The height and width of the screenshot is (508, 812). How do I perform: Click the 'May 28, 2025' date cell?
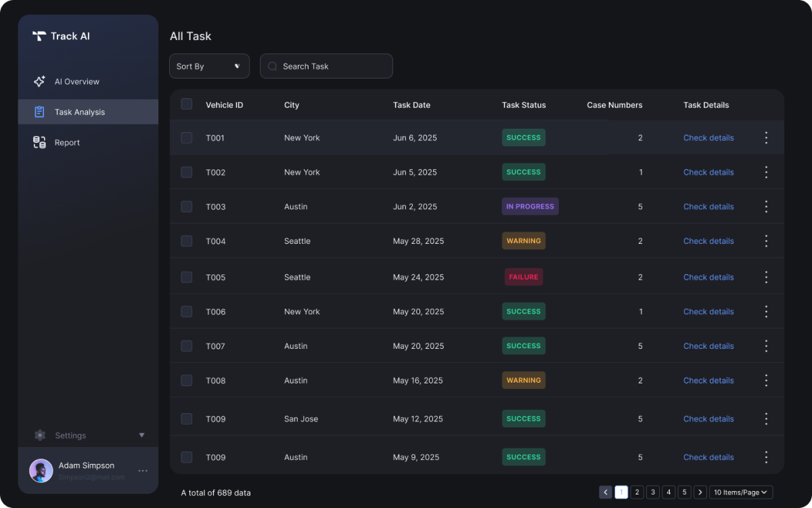[419, 241]
